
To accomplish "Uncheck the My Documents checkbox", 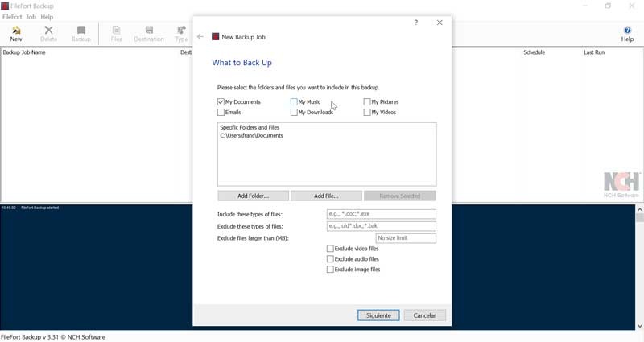I will [221, 101].
